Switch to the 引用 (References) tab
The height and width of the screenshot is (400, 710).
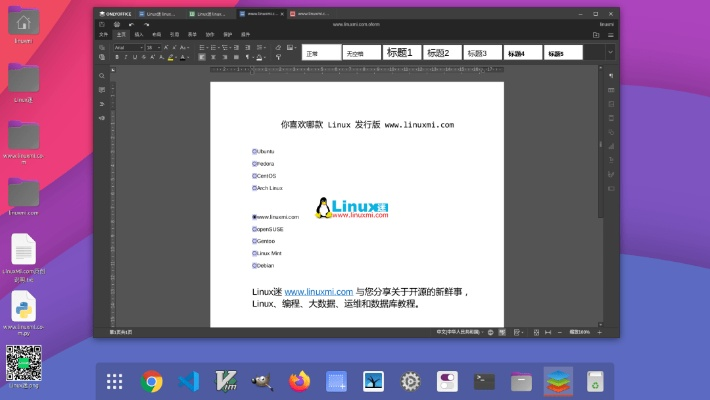[x=174, y=35]
